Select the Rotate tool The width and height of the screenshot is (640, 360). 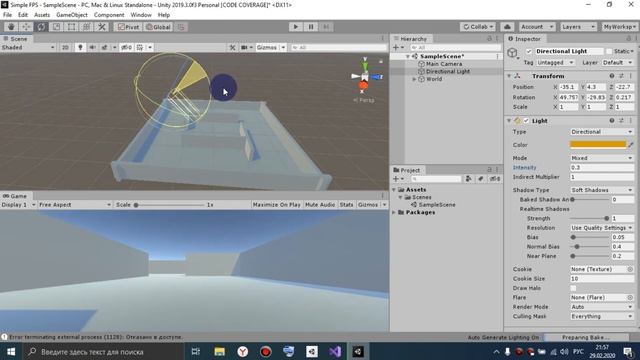(41, 27)
